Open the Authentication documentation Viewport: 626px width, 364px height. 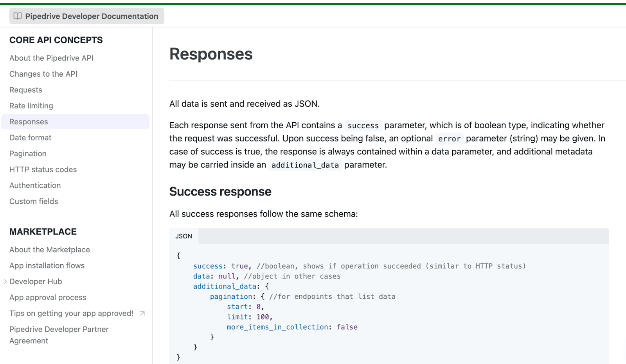[x=35, y=185]
